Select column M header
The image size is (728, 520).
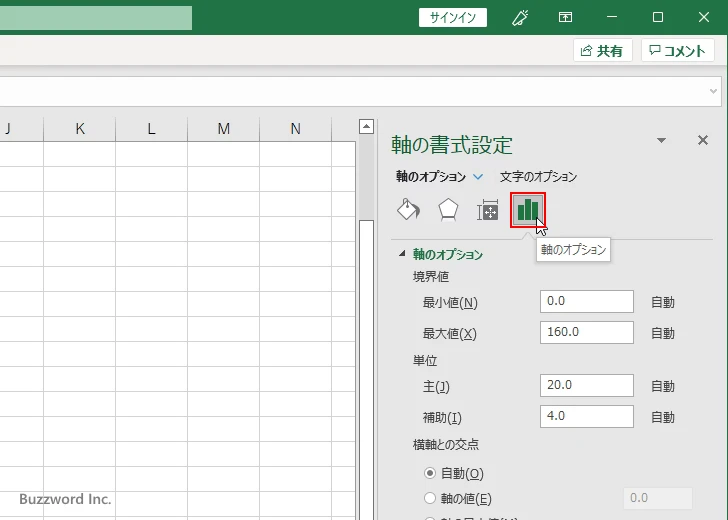click(x=223, y=129)
